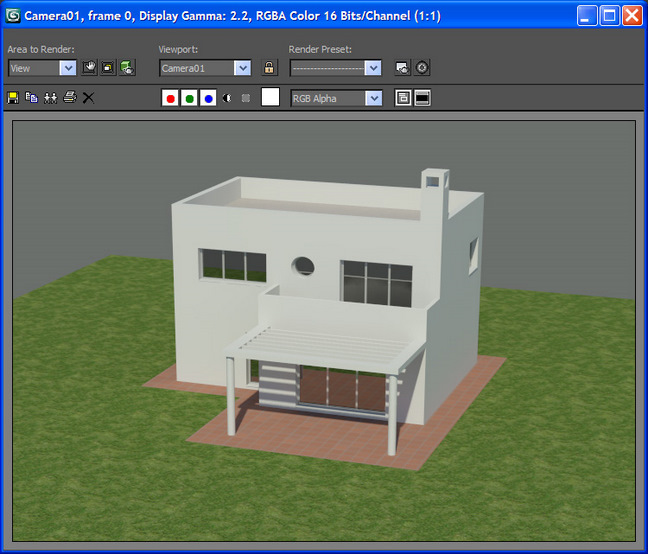This screenshot has width=648, height=554.
Task: Clone the rendered frame window
Action: coord(49,98)
